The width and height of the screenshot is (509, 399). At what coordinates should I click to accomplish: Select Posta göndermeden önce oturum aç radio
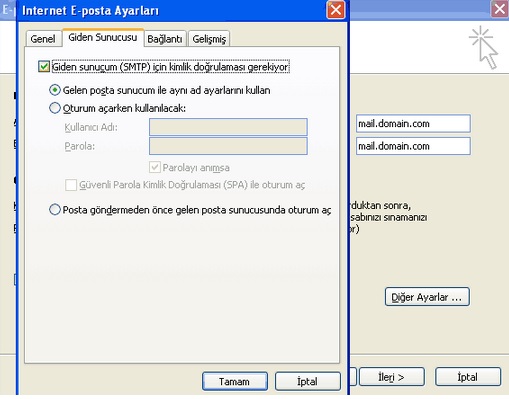coord(55,210)
